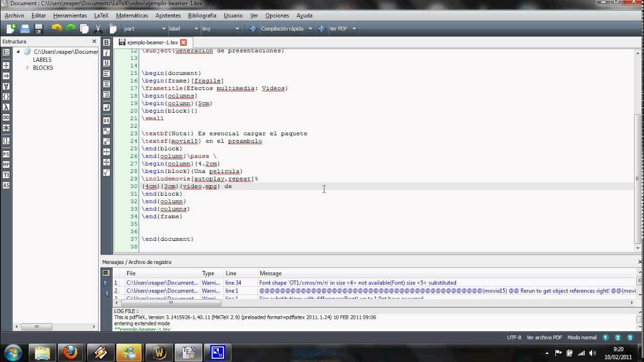This screenshot has height=362, width=644.
Task: Run Ver PDF with the blue arrow
Action: click(321, 29)
